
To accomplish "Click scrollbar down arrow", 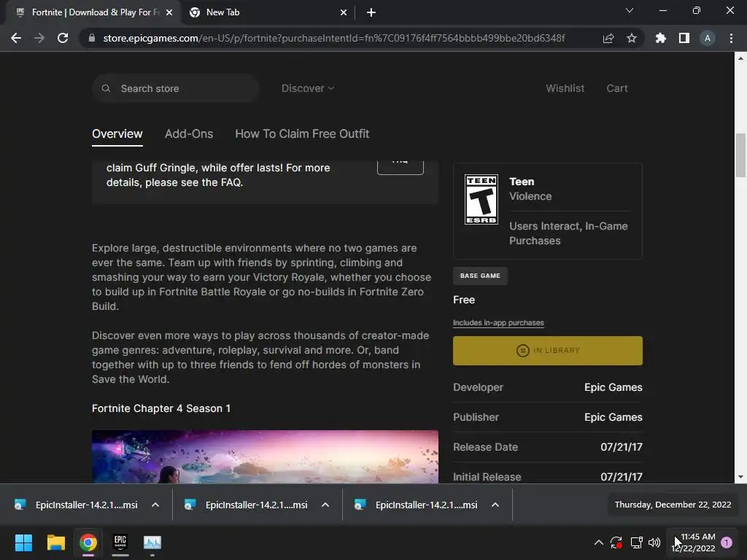I will tap(740, 477).
